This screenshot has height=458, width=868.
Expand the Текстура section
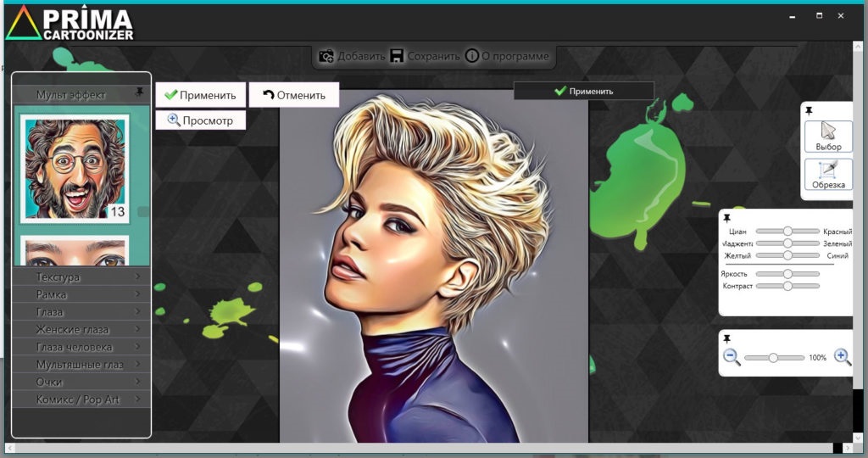point(81,276)
